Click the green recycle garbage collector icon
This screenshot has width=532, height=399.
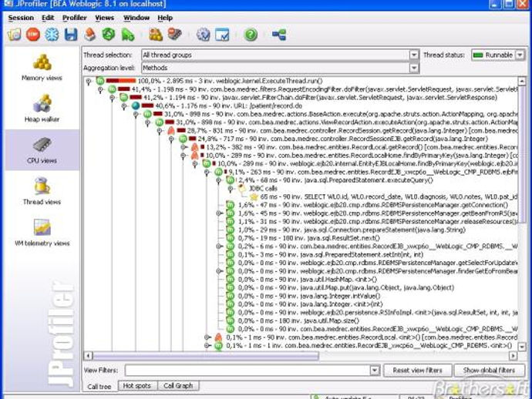pos(109,34)
